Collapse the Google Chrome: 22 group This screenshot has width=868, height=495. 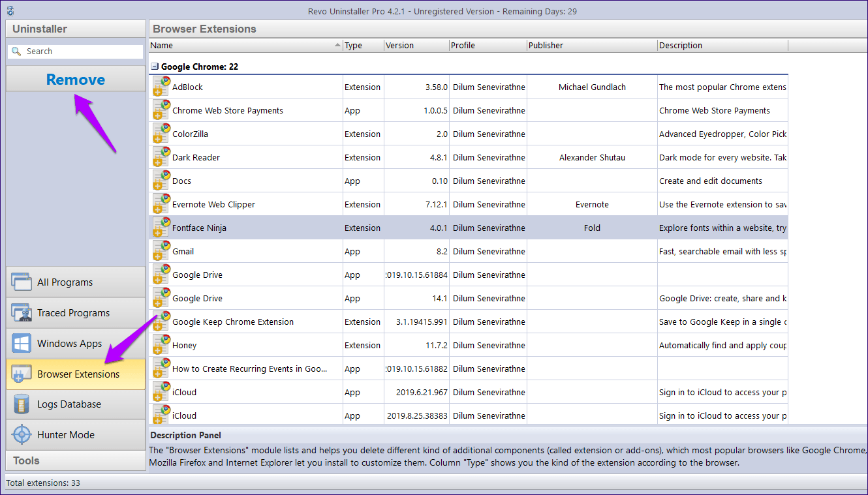click(155, 67)
